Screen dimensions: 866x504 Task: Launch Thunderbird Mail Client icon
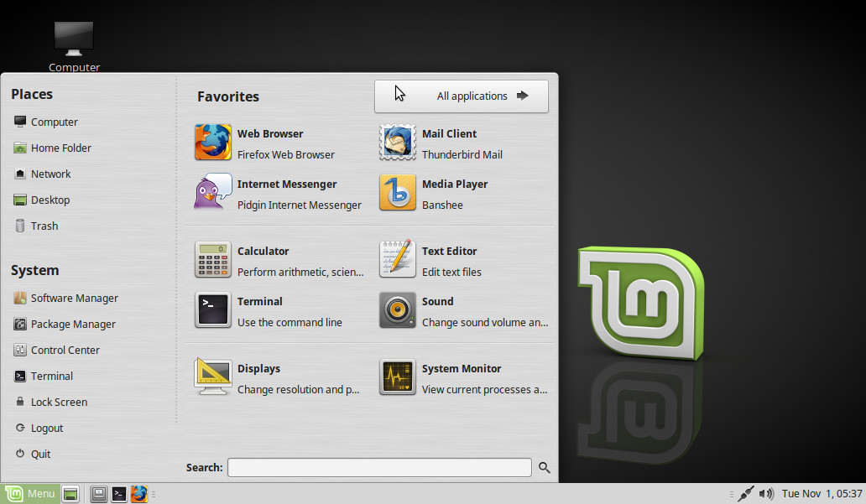click(x=398, y=143)
